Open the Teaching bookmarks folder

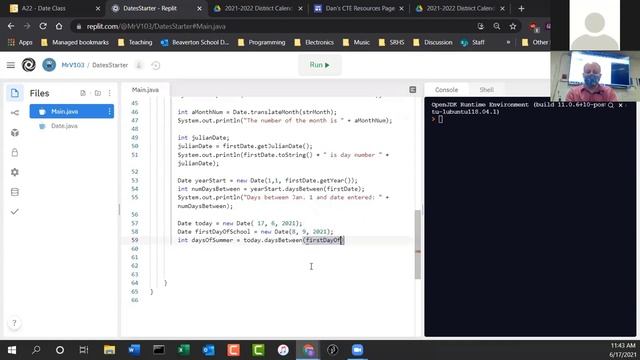point(135,42)
